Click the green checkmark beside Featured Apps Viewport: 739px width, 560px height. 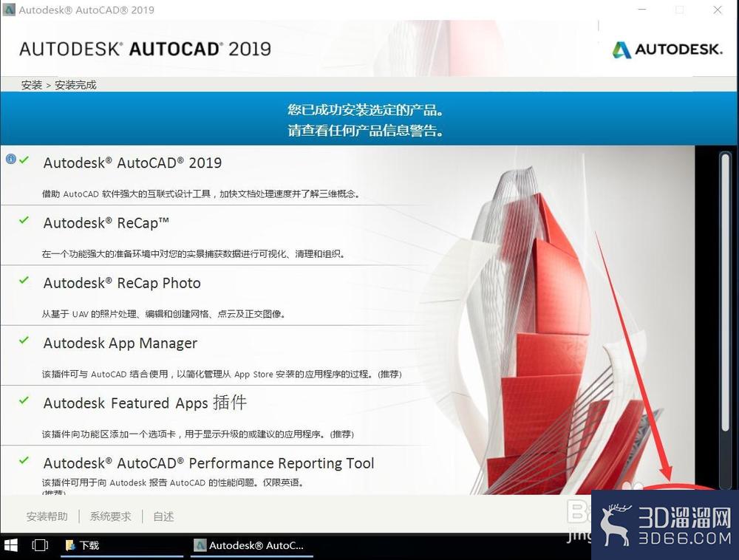(24, 400)
